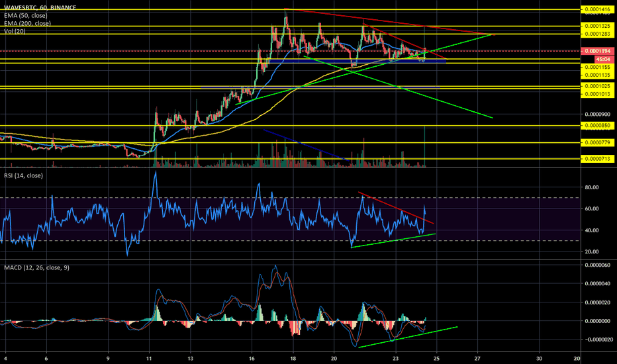Click the 0.0001013 price level label

click(x=597, y=94)
